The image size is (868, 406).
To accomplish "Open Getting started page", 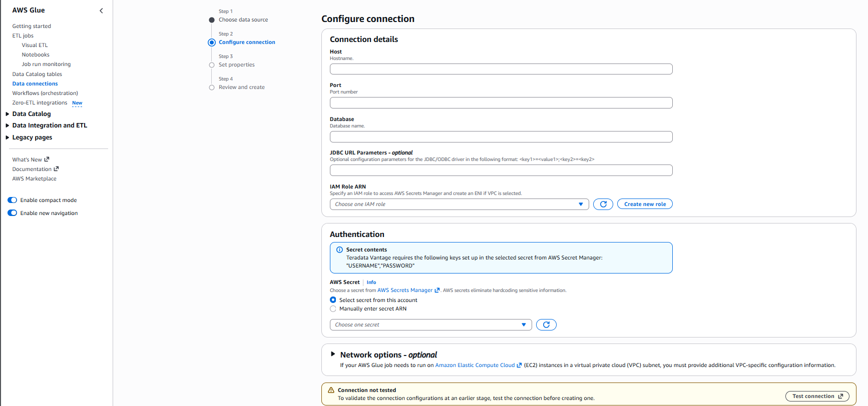I will click(32, 26).
